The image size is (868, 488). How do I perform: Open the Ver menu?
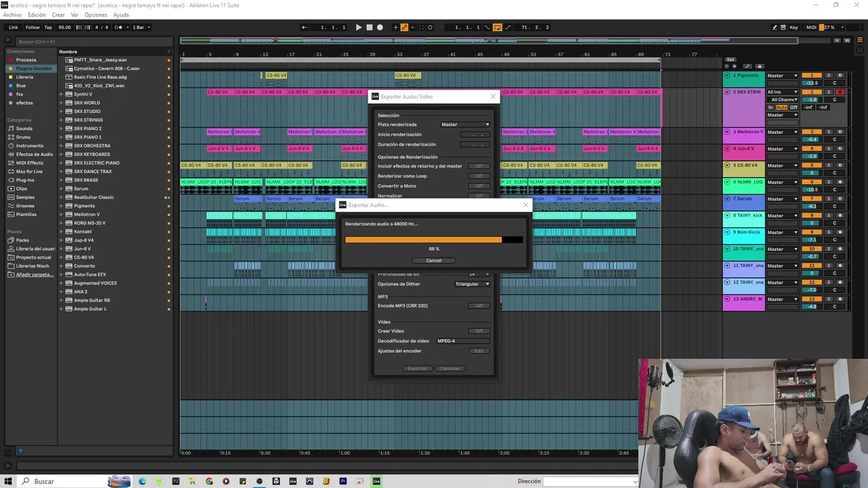75,15
